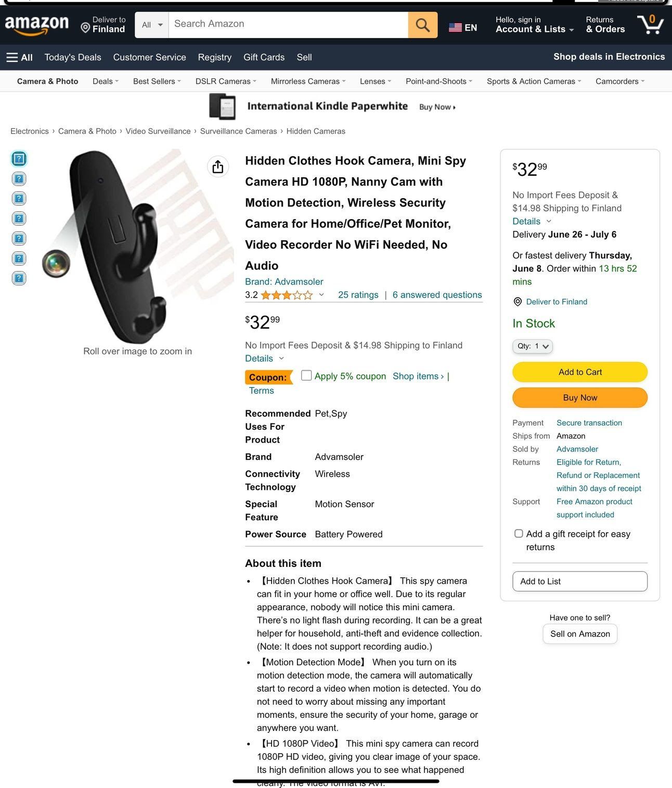Click the location pin beside Deliver to Finland

tap(85, 28)
